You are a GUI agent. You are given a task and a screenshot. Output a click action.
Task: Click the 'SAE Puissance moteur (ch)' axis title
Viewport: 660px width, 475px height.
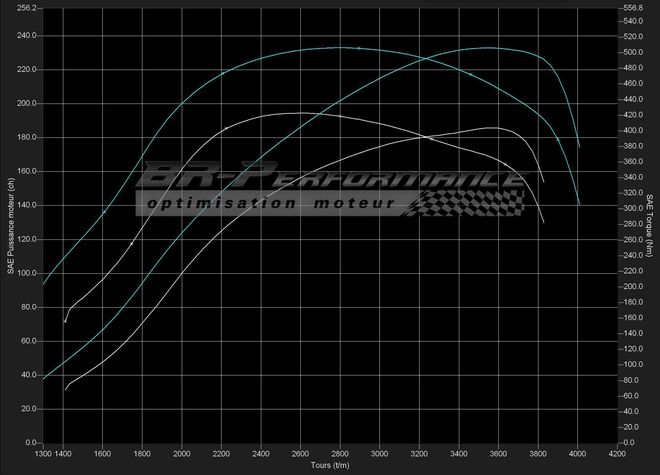coord(9,225)
